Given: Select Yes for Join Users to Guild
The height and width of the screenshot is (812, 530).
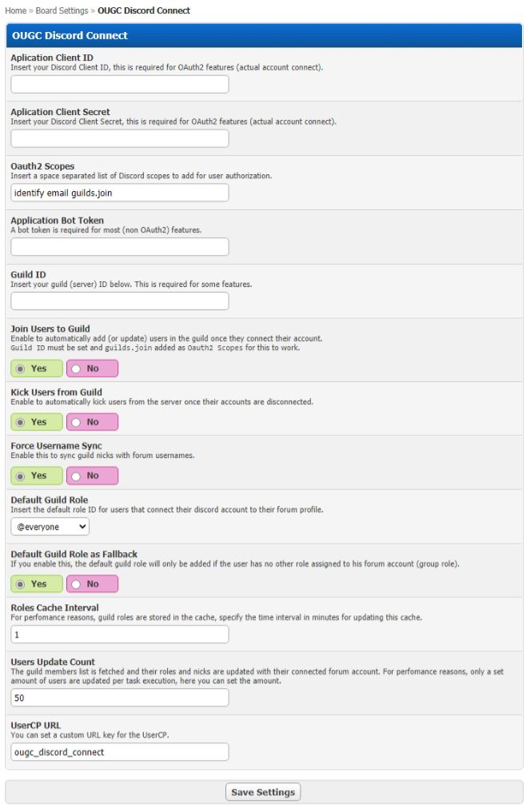Looking at the screenshot, I should (37, 368).
